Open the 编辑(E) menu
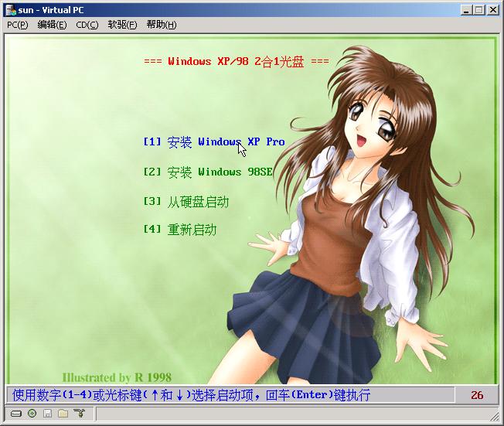 click(x=52, y=25)
